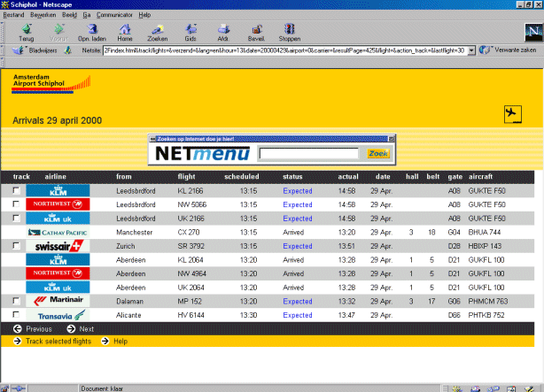Viewport: 544px width, 392px height.
Task: Click the Cathay Pacific airline logo
Action: [58, 232]
